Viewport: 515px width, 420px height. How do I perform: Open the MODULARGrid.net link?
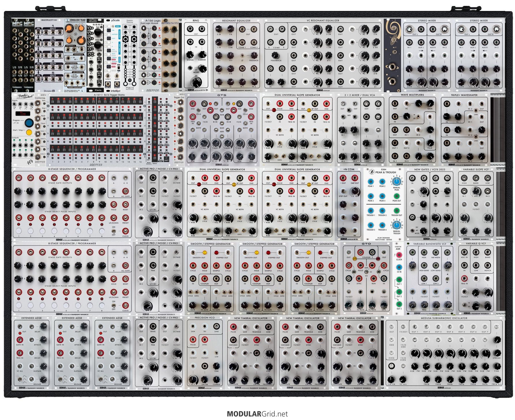coord(257,414)
